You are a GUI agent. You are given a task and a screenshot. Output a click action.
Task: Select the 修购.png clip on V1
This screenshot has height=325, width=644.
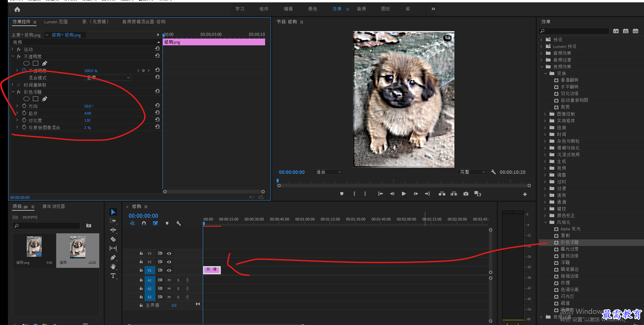[212, 270]
